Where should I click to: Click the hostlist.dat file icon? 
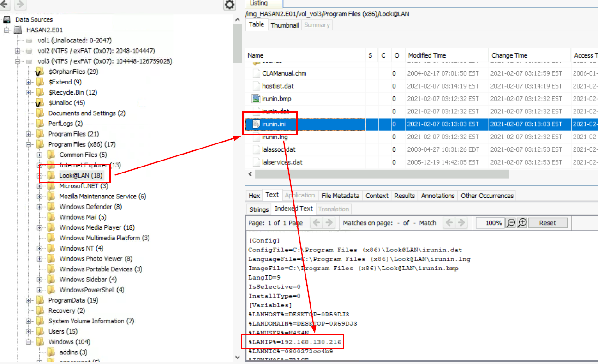tap(256, 86)
